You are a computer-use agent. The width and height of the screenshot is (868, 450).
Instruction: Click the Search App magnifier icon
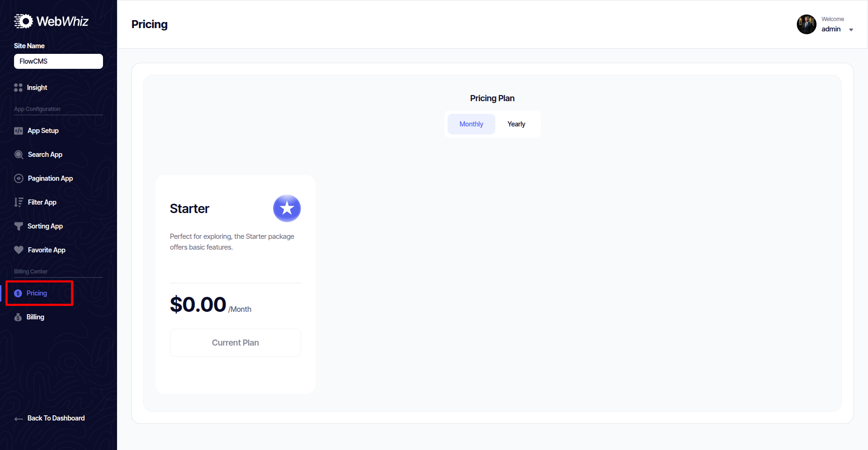(x=19, y=155)
